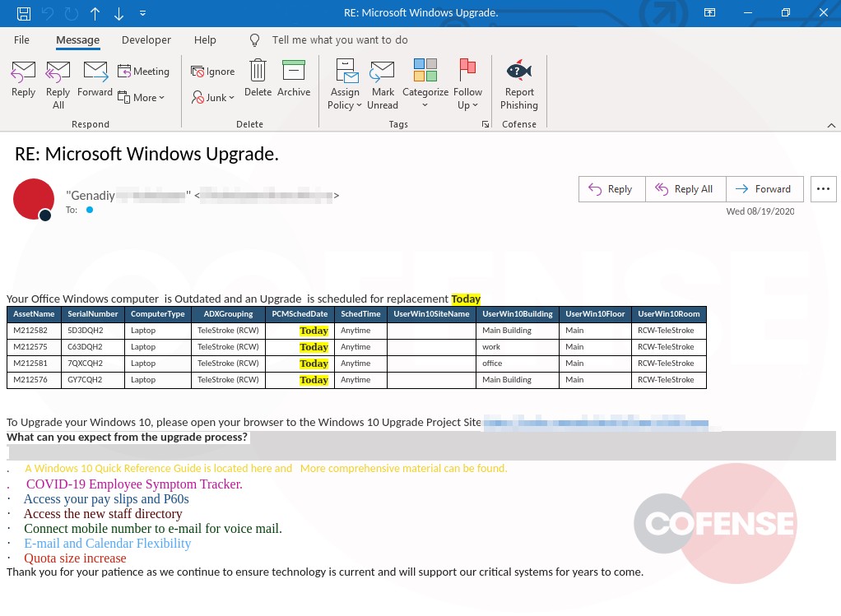Screen dimensions: 841x616
Task: Click Access your pay slips and P60s
Action: pos(106,499)
